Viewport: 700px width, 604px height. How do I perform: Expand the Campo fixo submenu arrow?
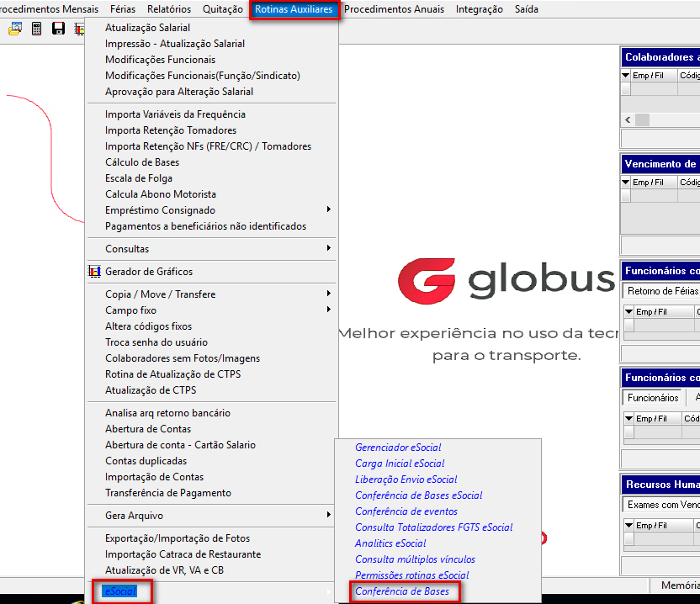[329, 310]
